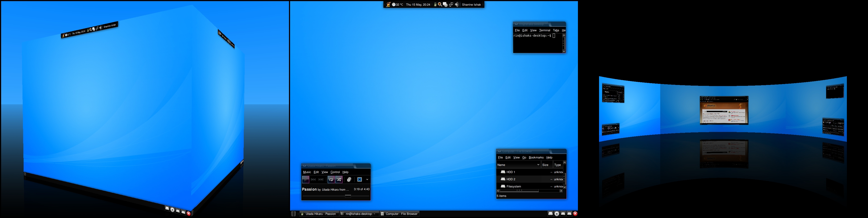Open the Rhythmbox speaker tray icon
Viewport: 868px width, 218px height.
[x=435, y=5]
